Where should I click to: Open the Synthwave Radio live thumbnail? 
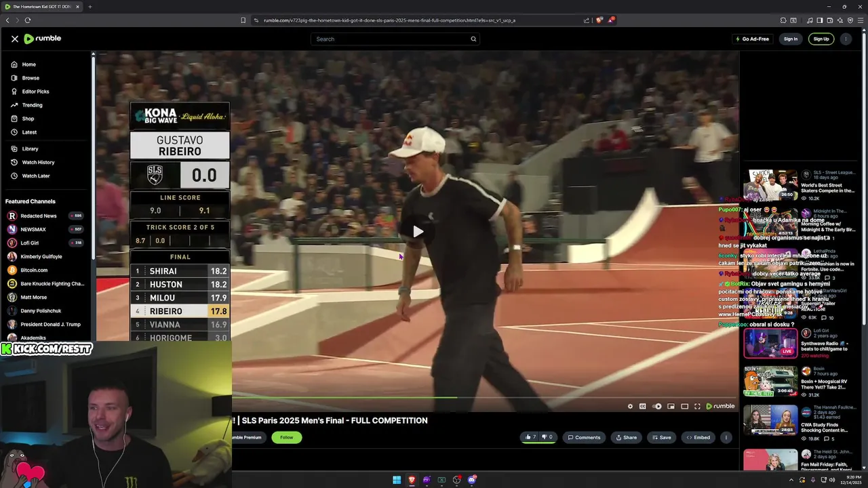pos(770,343)
